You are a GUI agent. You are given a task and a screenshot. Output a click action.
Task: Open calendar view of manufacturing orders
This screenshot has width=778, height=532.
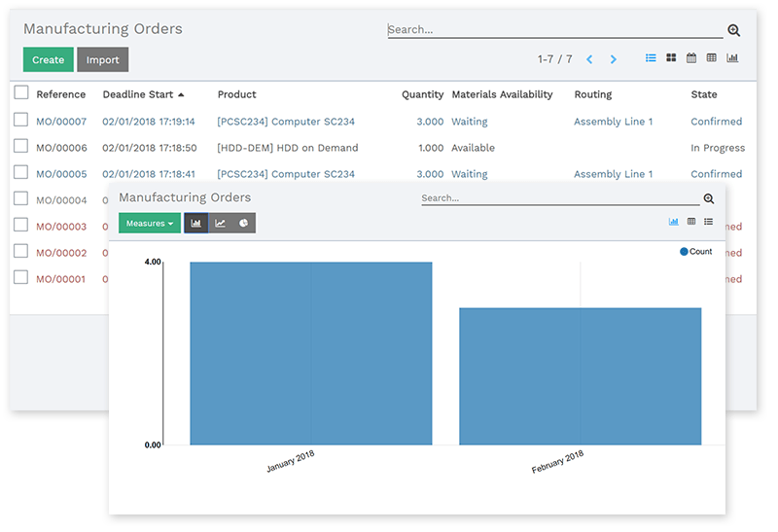[691, 58]
